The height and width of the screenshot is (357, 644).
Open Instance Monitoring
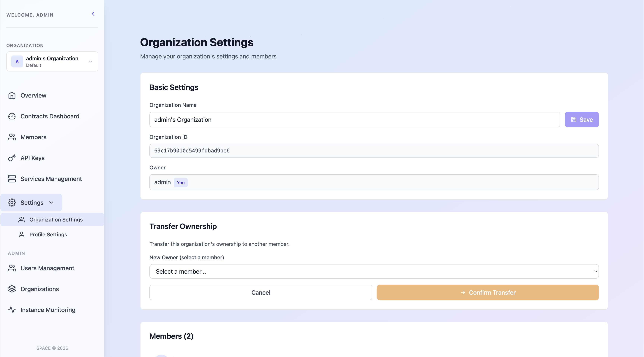click(x=48, y=310)
